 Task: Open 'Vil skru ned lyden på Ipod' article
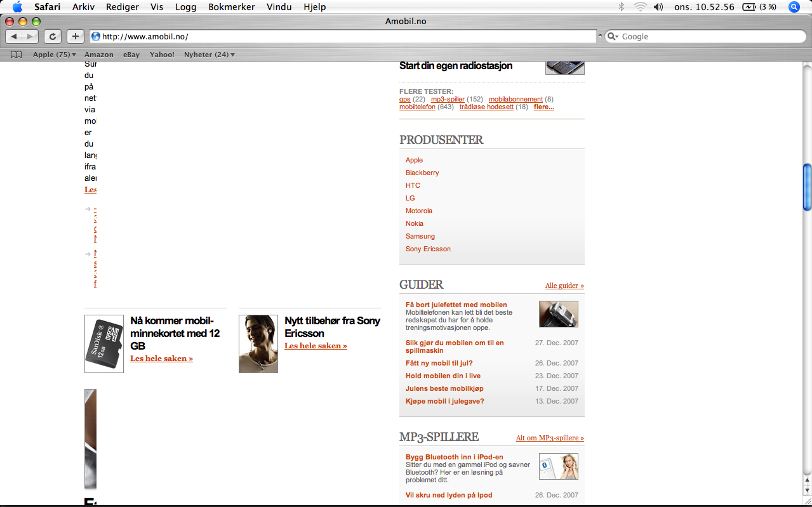(x=449, y=495)
